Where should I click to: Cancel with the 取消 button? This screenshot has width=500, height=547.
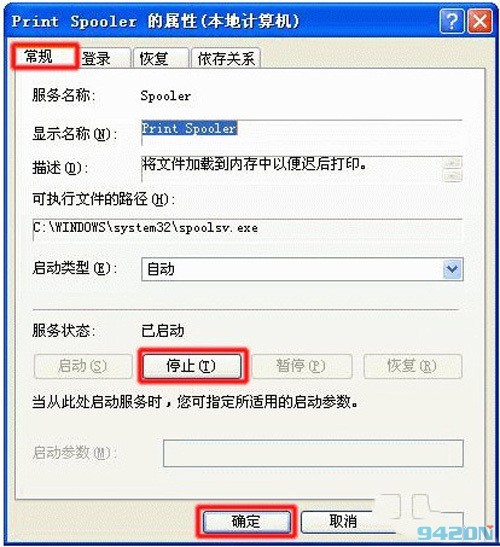click(344, 522)
